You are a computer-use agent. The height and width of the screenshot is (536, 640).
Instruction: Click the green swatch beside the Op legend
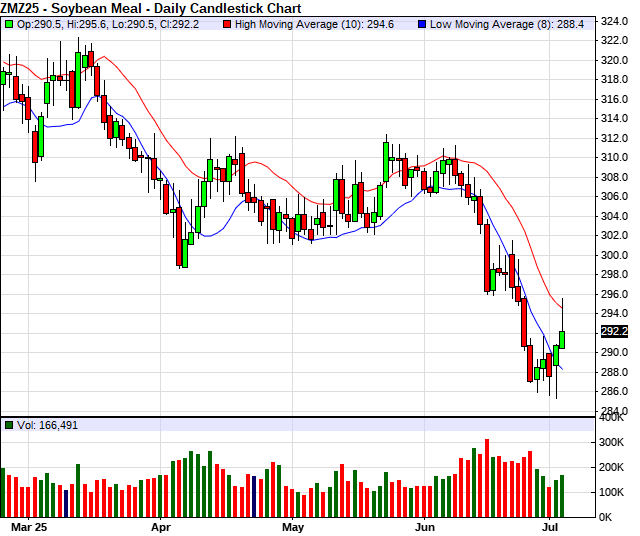click(10, 24)
